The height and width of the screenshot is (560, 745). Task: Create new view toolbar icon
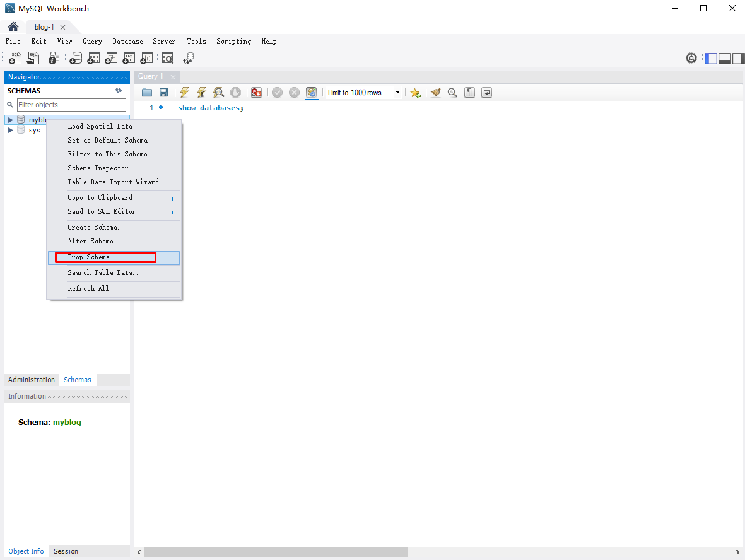pyautogui.click(x=111, y=59)
